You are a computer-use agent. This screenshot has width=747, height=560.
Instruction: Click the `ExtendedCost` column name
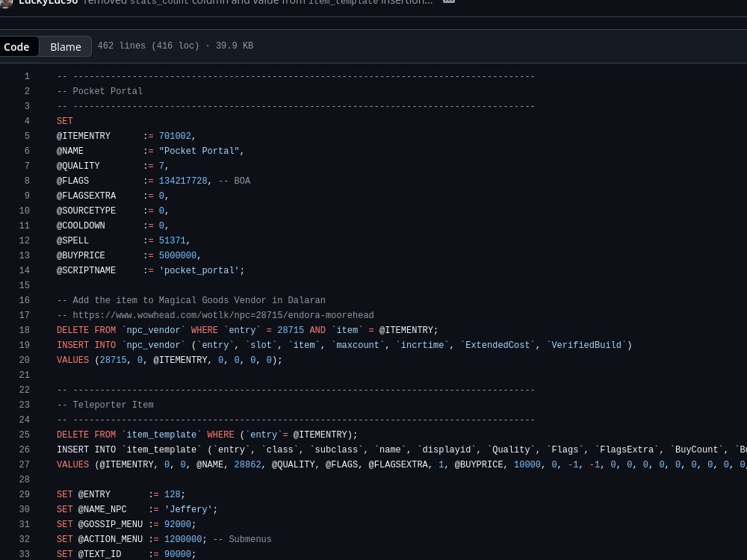[498, 345]
